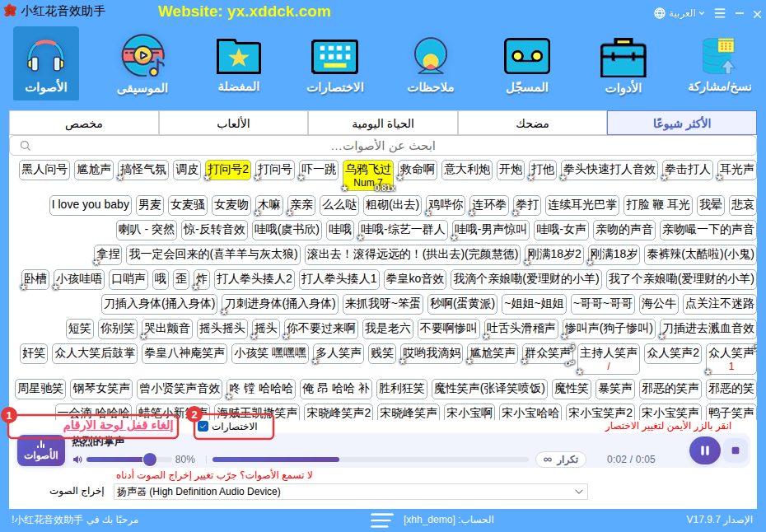The height and width of the screenshot is (532, 766).
Task: Play the 众人大笑后鼓掌 sound
Action: 94,353
